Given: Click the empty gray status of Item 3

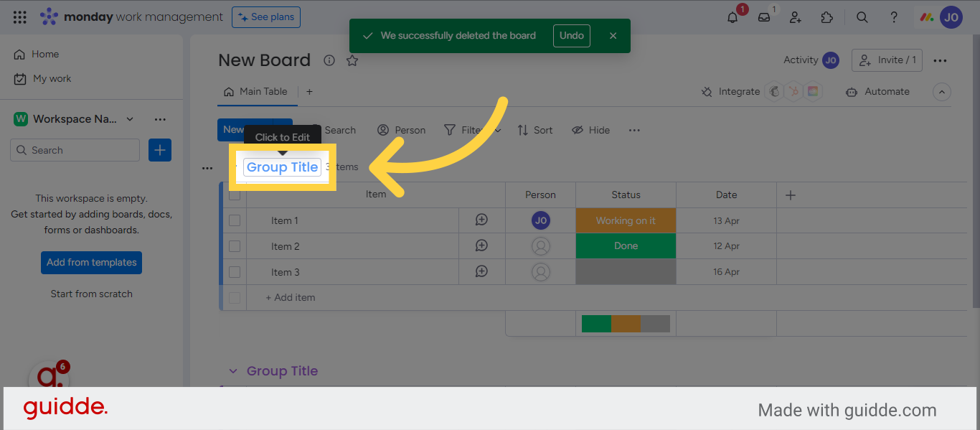Looking at the screenshot, I should point(626,272).
